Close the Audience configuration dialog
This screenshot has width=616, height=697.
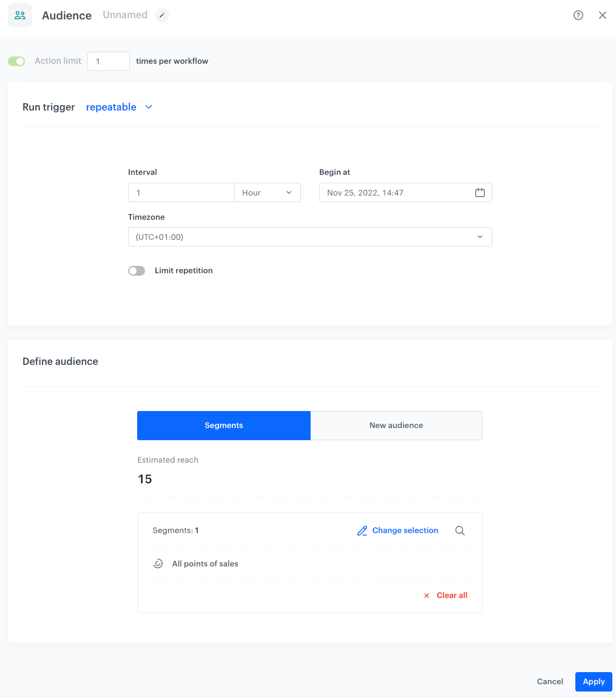602,15
